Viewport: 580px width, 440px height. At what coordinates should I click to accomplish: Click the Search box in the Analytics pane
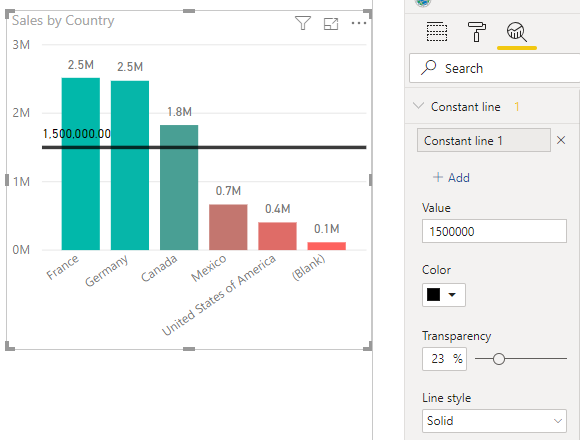(495, 68)
